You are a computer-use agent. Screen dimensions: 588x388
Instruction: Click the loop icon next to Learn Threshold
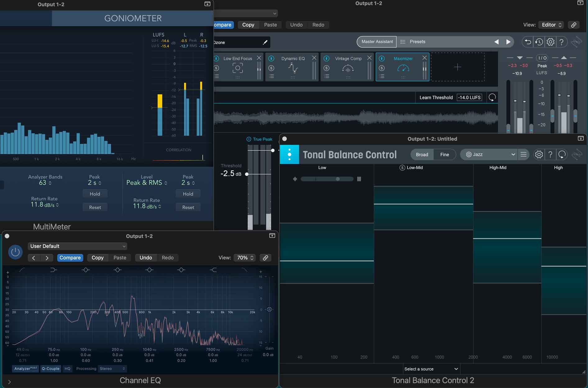point(492,97)
